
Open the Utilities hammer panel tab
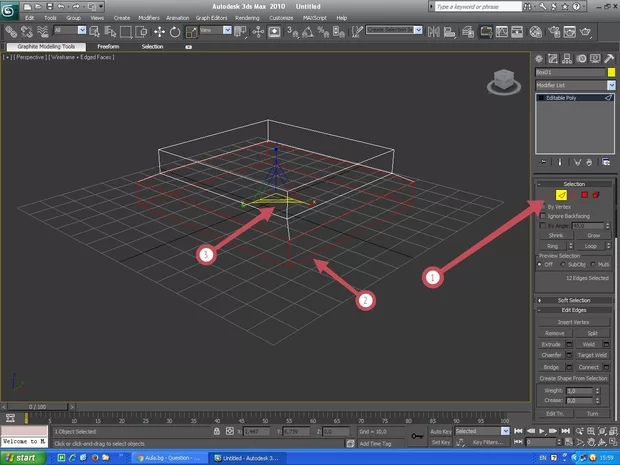point(609,59)
